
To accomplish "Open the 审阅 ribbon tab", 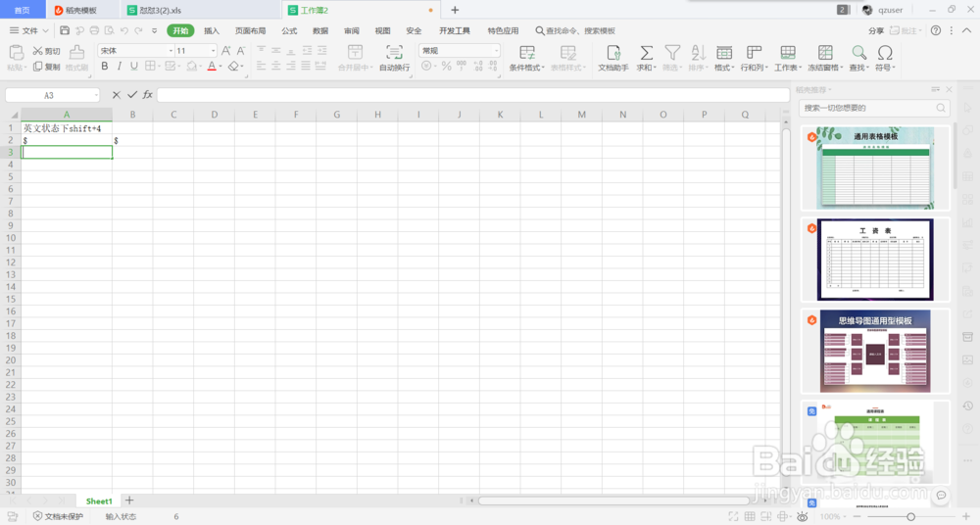I will pos(352,30).
